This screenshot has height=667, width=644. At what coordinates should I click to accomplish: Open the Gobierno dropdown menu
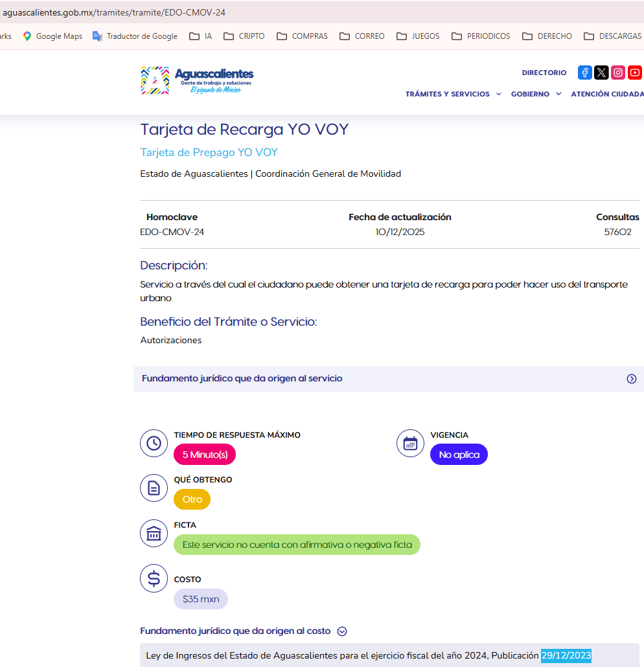[x=535, y=94]
